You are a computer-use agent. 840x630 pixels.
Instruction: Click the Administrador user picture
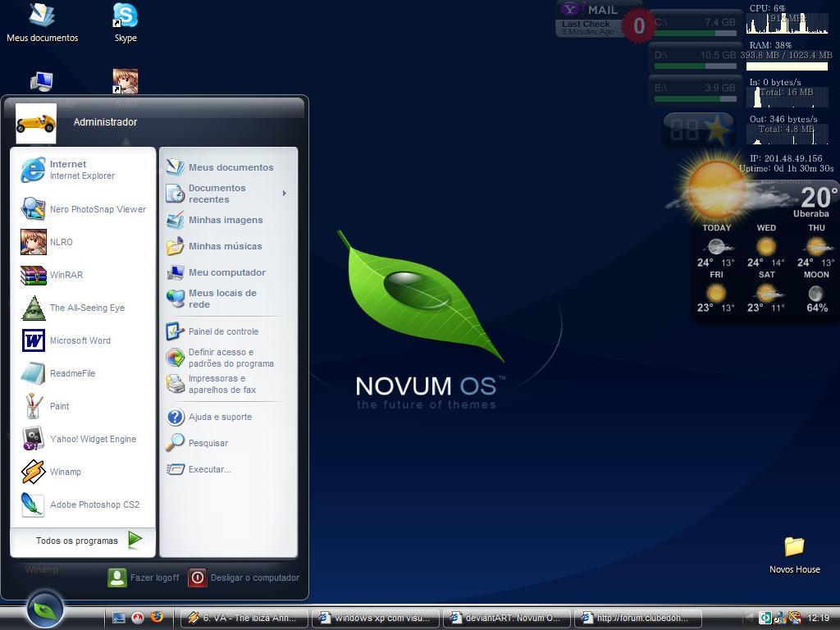36,123
